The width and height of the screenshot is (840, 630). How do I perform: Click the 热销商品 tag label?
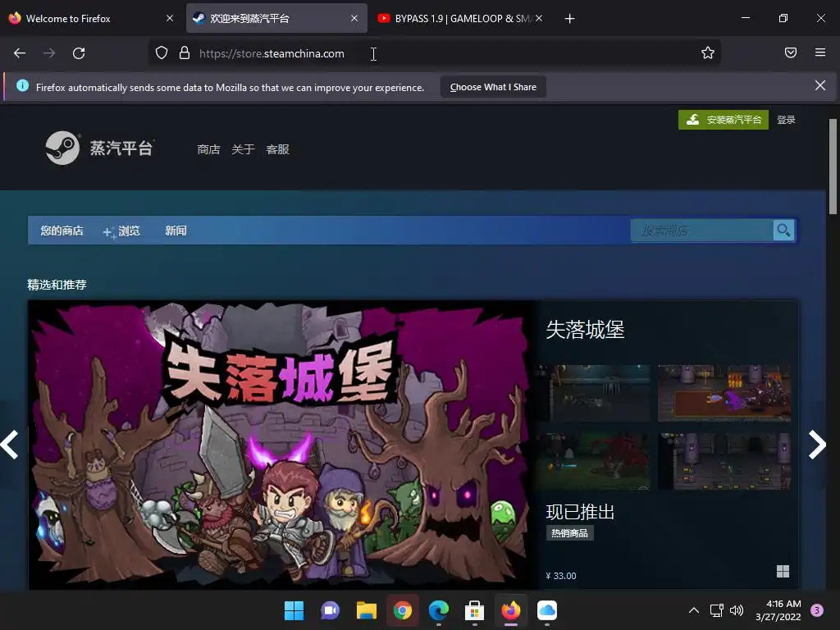tap(569, 533)
